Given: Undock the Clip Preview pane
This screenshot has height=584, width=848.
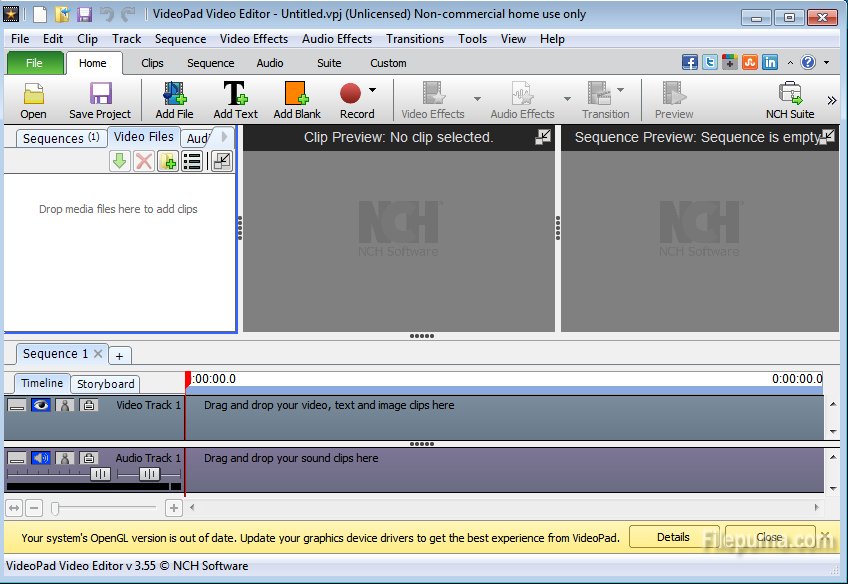Looking at the screenshot, I should [543, 137].
